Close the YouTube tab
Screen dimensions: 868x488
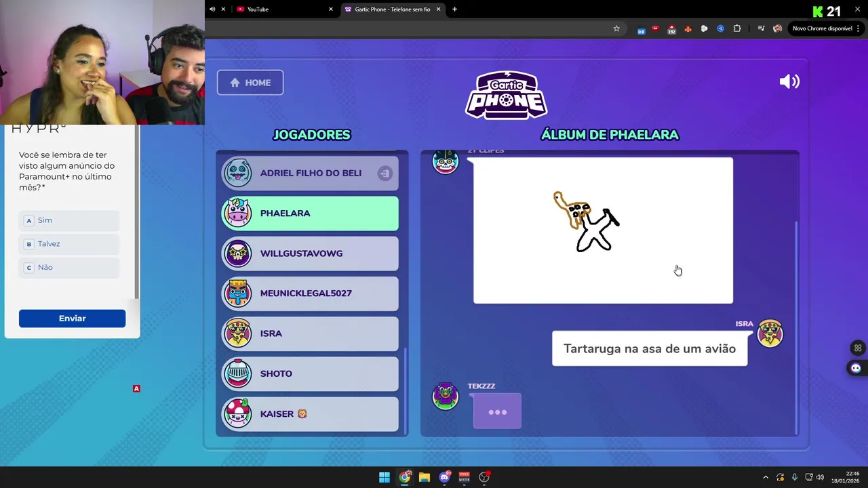pos(331,9)
